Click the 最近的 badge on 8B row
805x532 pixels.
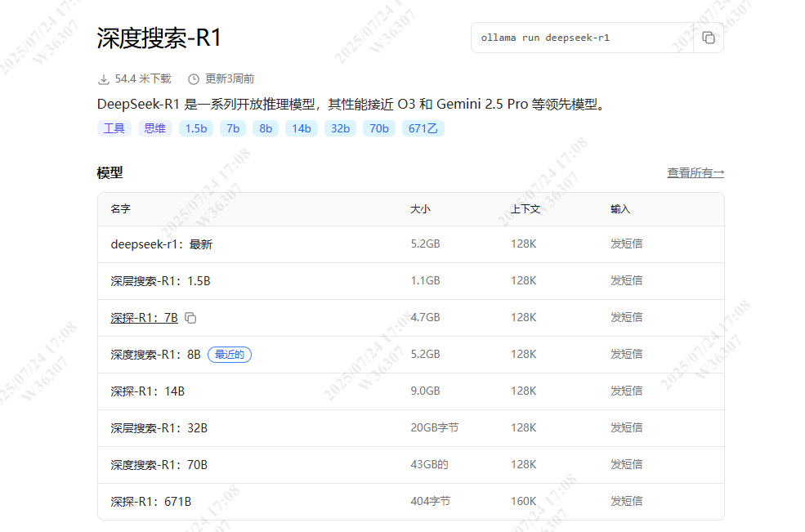230,354
